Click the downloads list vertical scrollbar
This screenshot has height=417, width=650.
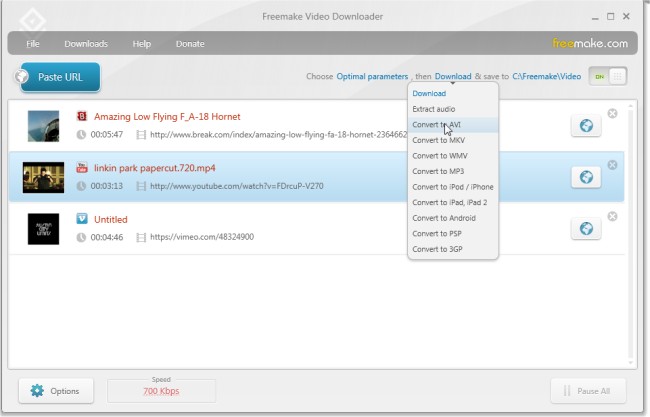click(x=631, y=234)
